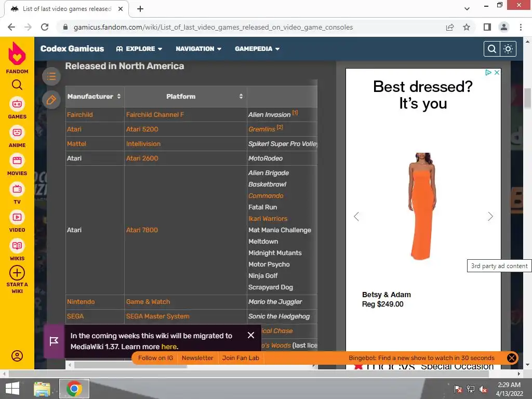Viewport: 532px width, 399px height.
Task: Open the Game & Watch link
Action: (x=148, y=302)
